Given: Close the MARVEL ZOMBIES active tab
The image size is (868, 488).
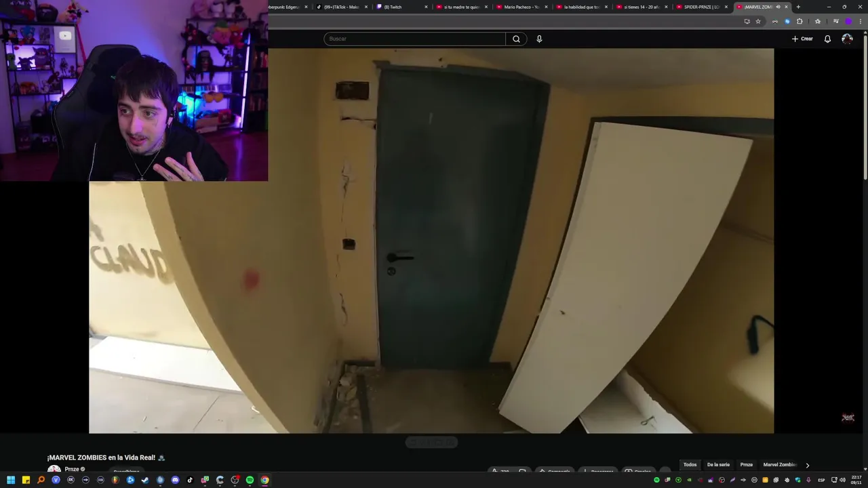Looking at the screenshot, I should tap(786, 7).
